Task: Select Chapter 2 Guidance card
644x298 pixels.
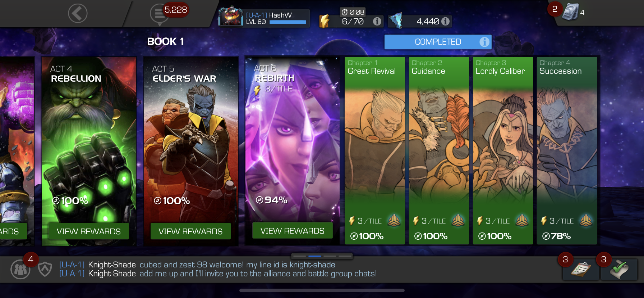Action: pos(439,151)
